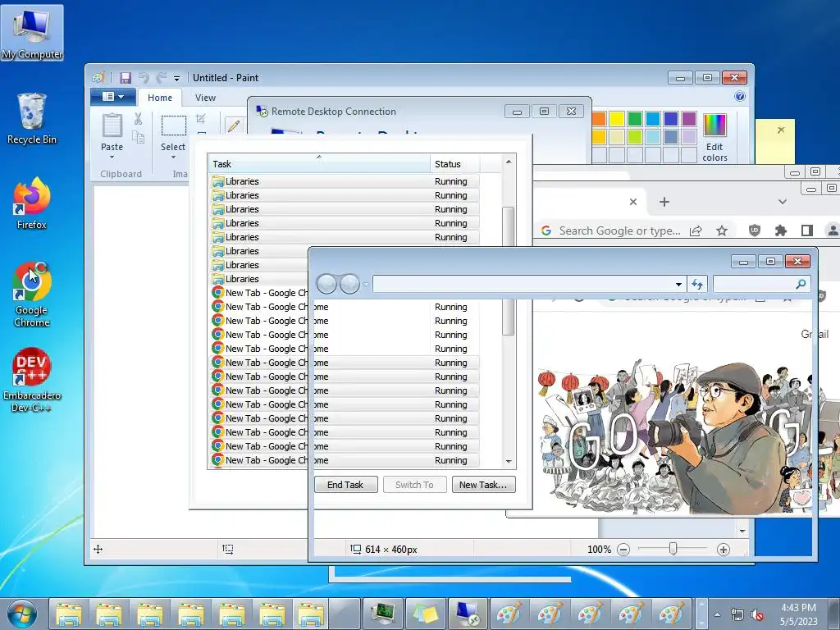Open the Recycle Bin on desktop
This screenshot has width=840, height=630.
click(32, 118)
